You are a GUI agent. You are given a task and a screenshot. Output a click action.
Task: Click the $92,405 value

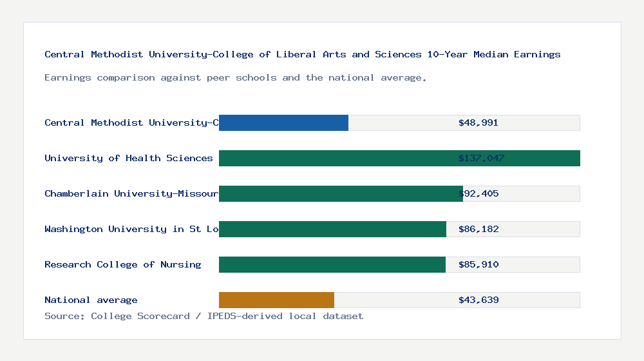pos(478,193)
